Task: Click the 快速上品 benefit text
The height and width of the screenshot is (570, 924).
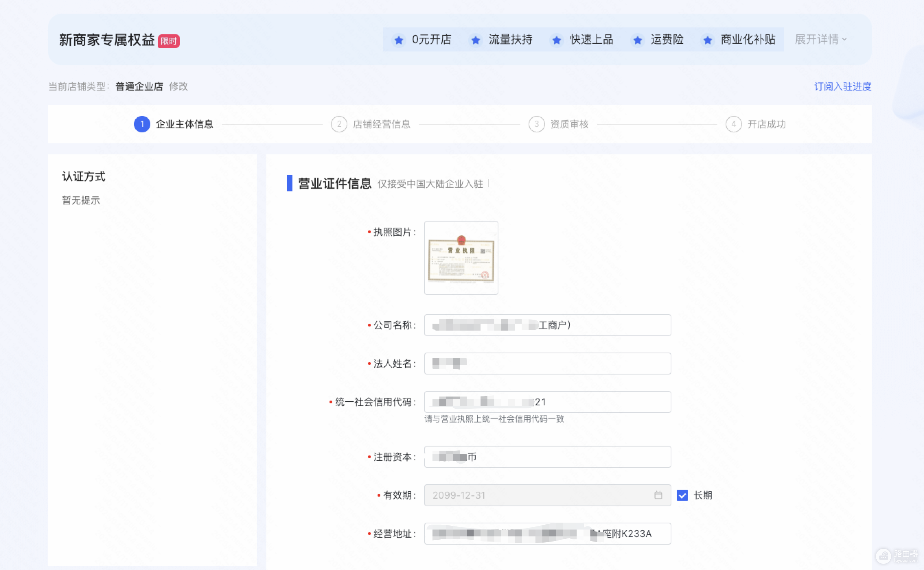Action: click(591, 39)
